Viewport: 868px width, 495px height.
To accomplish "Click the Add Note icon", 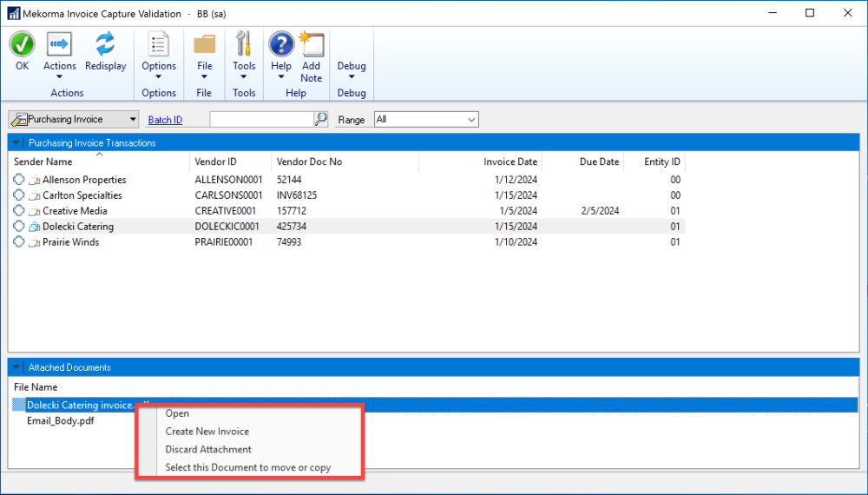I will pos(311,44).
